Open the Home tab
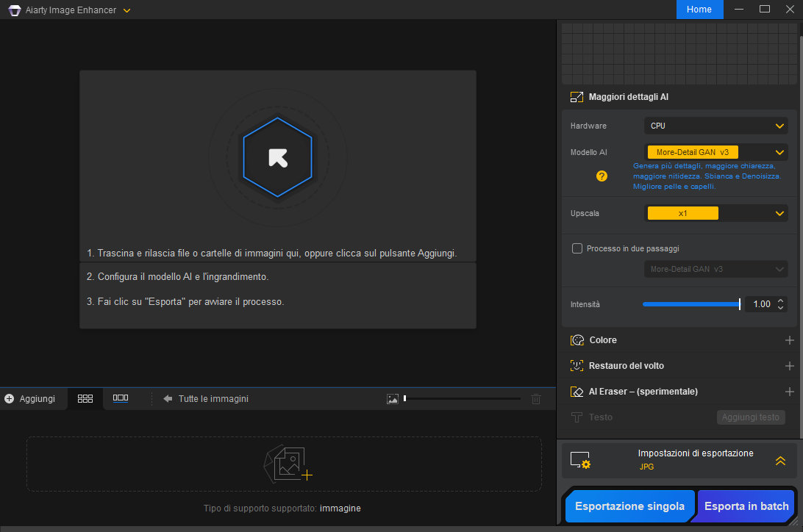This screenshot has width=803, height=532. (699, 10)
